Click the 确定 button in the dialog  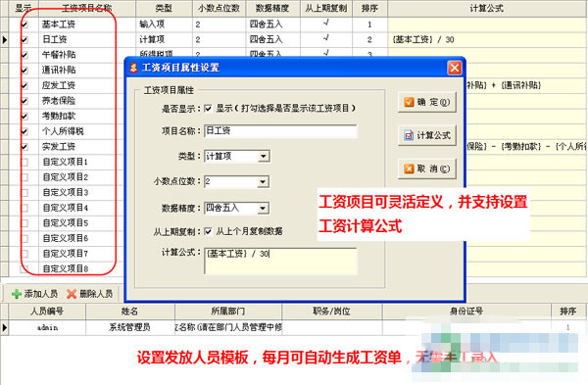click(x=426, y=102)
